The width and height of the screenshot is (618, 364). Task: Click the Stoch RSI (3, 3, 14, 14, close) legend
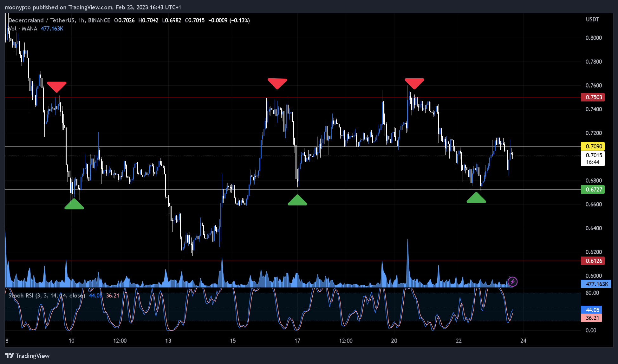[x=47, y=296]
